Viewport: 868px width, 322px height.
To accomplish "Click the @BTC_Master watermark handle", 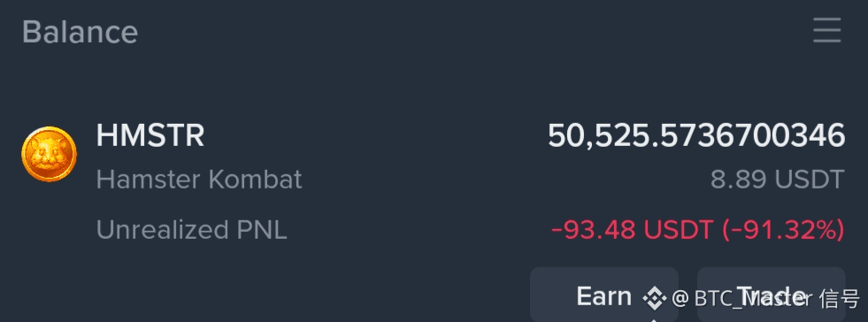I will (742, 299).
